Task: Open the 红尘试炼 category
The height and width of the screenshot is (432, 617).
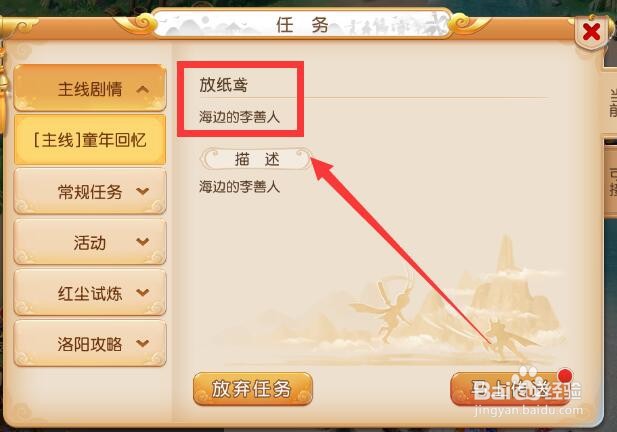Action: 90,293
